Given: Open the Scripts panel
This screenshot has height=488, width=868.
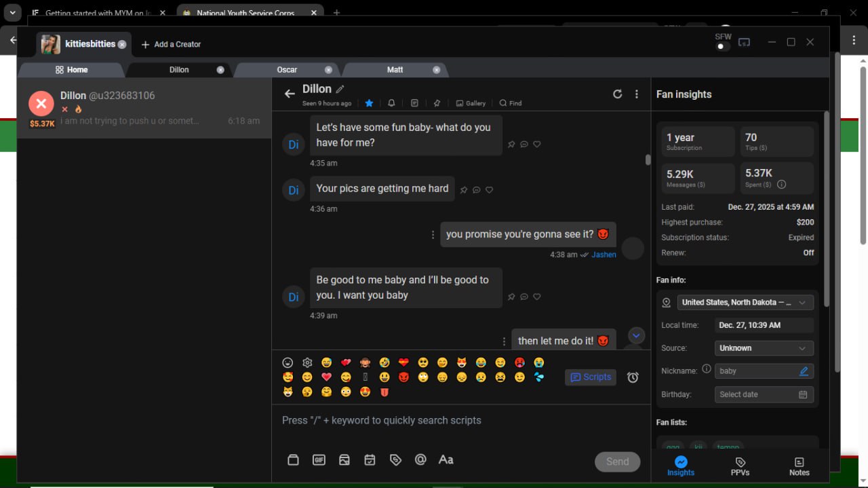Looking at the screenshot, I should click(x=591, y=377).
